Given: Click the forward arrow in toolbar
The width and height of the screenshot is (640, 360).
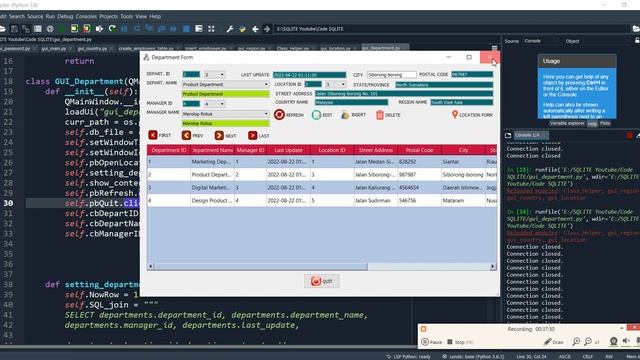Looking at the screenshot, I should pyautogui.click(x=267, y=29).
